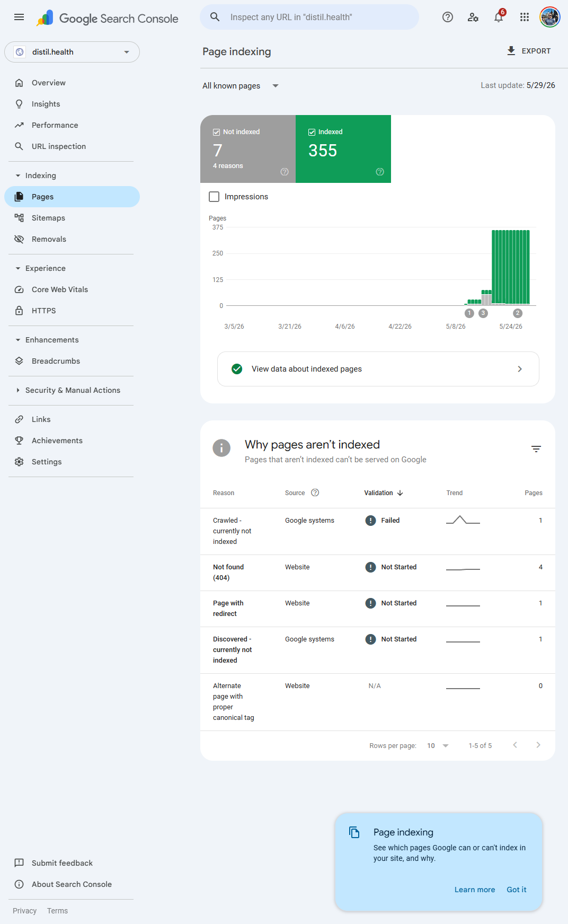Click Learn more in the tooltip
This screenshot has height=924, width=568.
tap(475, 890)
